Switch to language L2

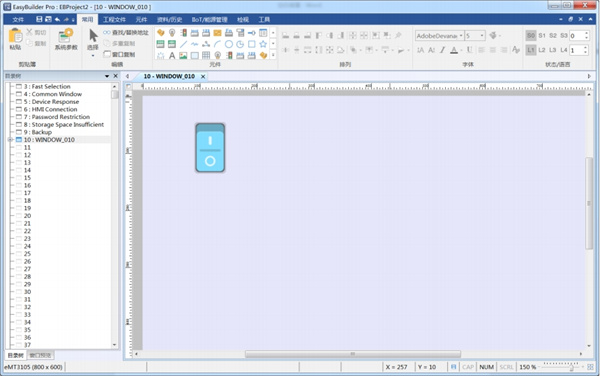click(x=542, y=50)
